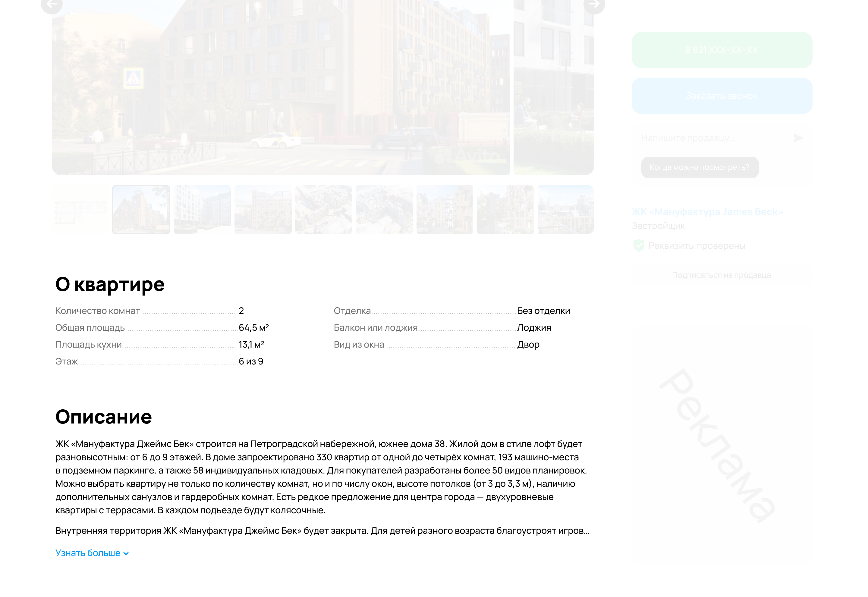Click the 'Площадь кухни' label

88,345
